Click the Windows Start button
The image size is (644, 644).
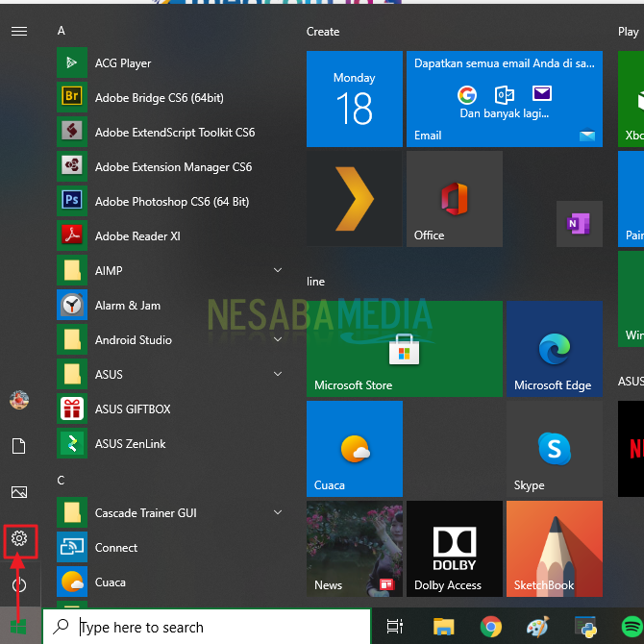(18, 627)
